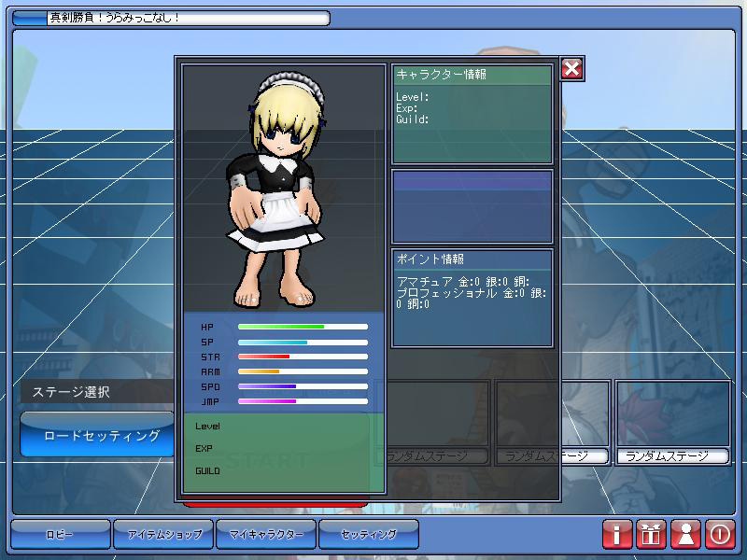Click the SP stat bar
Viewport: 747px width, 560px height.
pyautogui.click(x=303, y=342)
